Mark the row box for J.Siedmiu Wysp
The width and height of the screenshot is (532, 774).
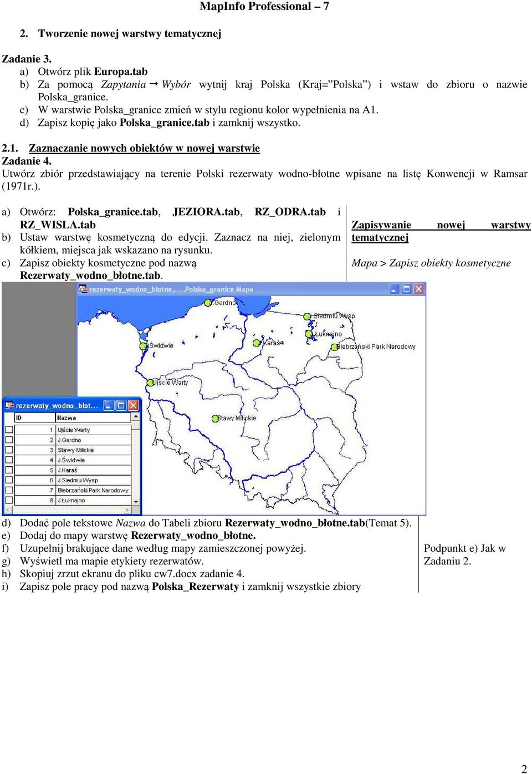9,480
